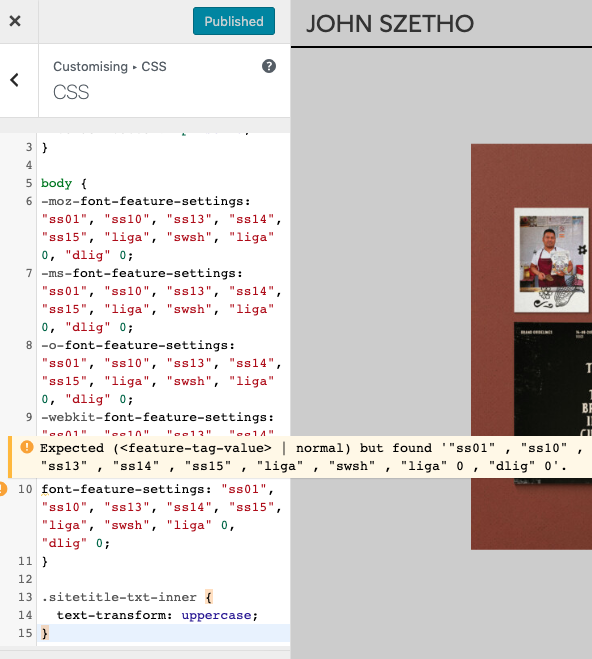Open the help question mark icon
The height and width of the screenshot is (659, 592).
(x=269, y=66)
